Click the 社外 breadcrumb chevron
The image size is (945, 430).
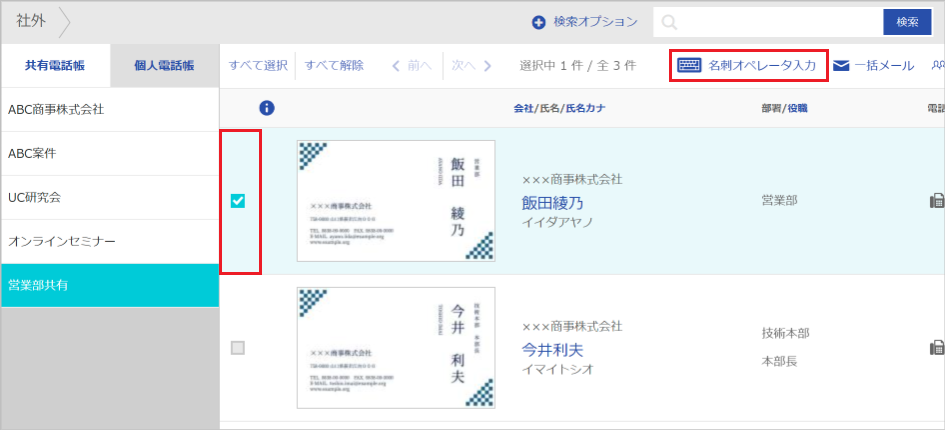pos(64,22)
